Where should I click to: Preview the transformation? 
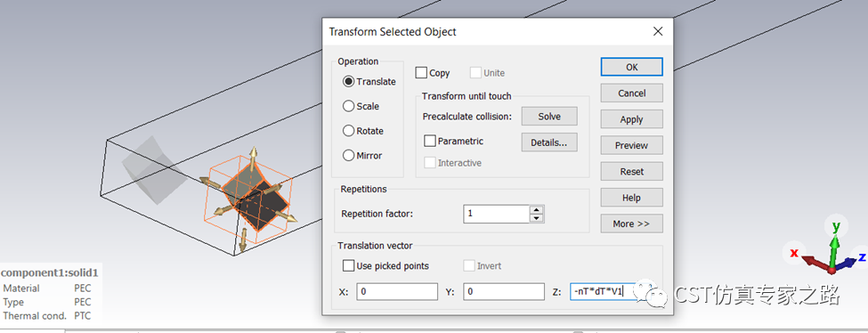631,145
